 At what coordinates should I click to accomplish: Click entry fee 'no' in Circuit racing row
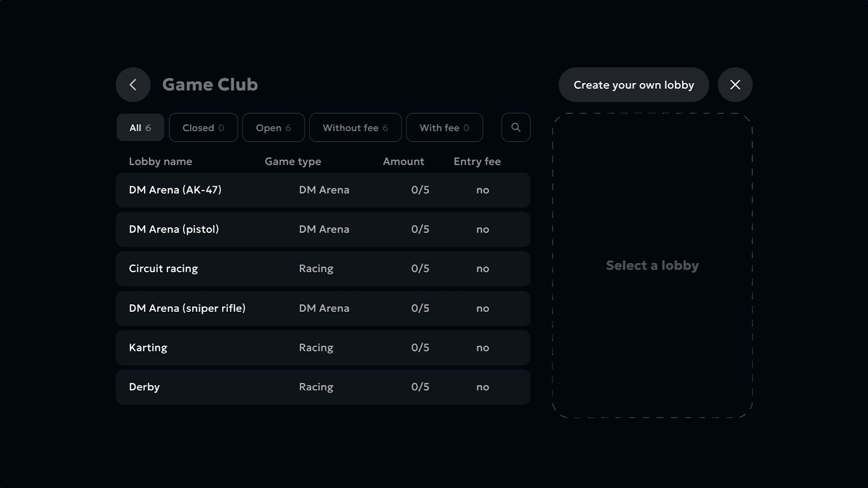(483, 269)
